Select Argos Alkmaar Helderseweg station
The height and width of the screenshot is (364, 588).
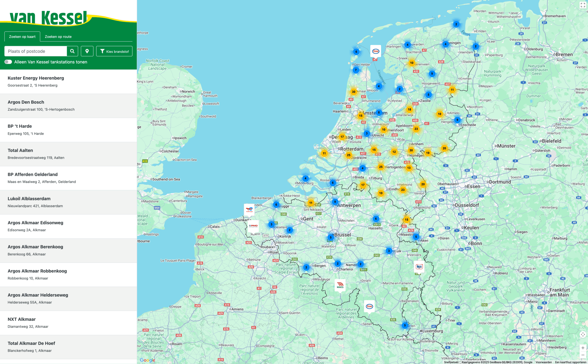[x=68, y=299]
